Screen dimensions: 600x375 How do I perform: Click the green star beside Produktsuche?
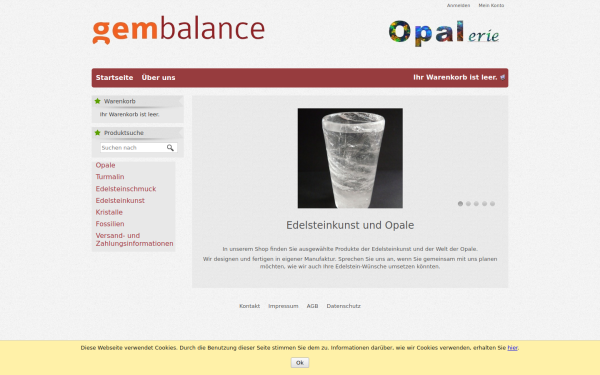pos(98,133)
